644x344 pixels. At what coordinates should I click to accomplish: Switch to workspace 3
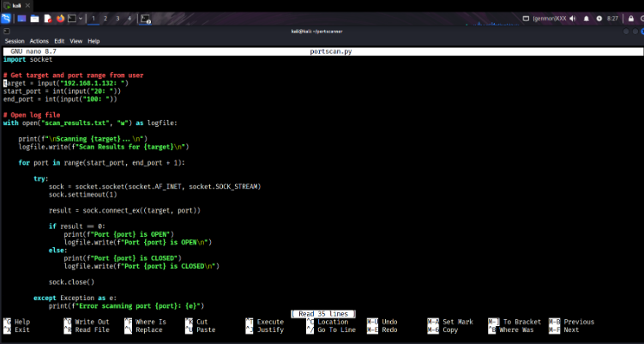[x=117, y=19]
